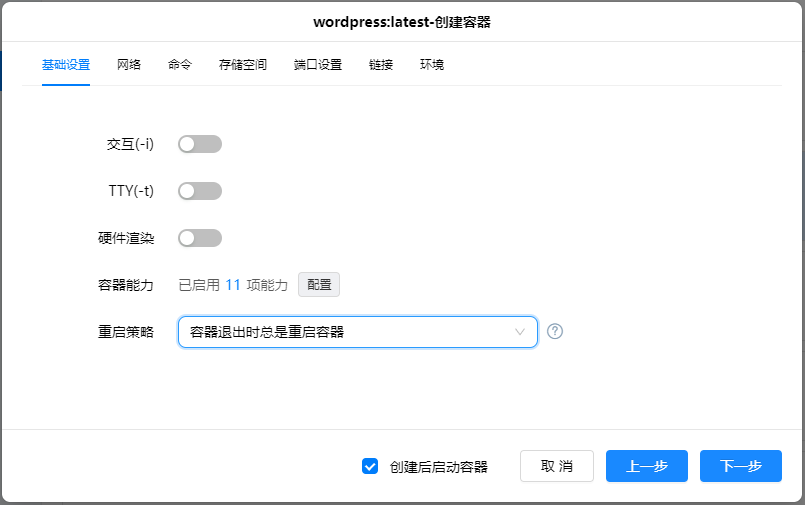Turn on the 硬件渲染 switch
The height and width of the screenshot is (505, 805).
click(x=200, y=238)
